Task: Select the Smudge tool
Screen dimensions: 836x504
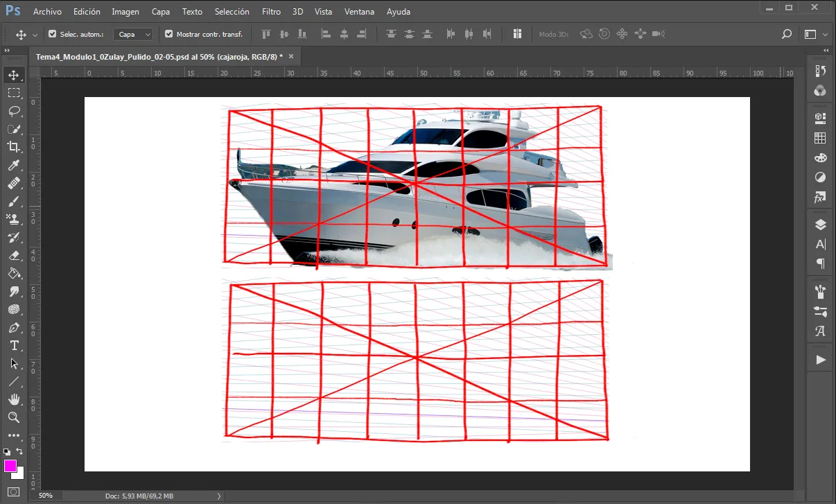Action: 14,291
